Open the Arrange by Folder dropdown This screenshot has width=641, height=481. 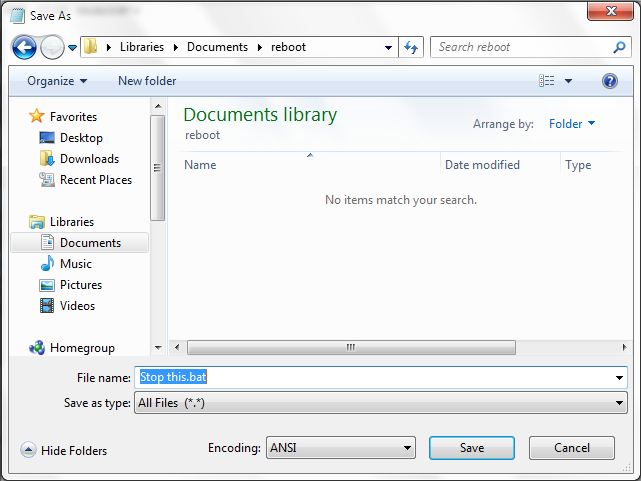[x=572, y=123]
